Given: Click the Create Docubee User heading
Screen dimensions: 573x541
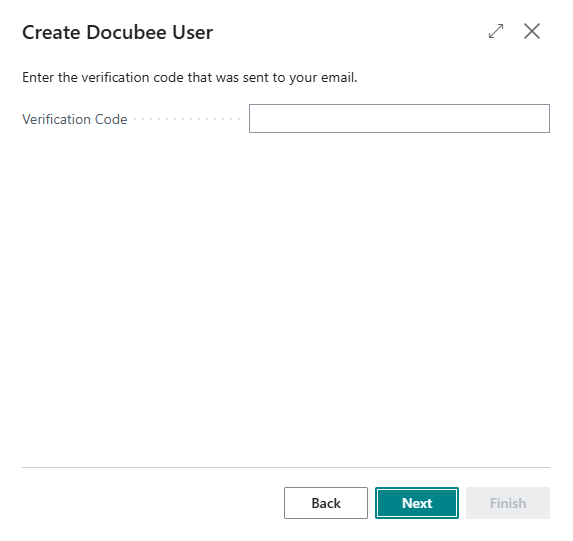Looking at the screenshot, I should point(117,32).
